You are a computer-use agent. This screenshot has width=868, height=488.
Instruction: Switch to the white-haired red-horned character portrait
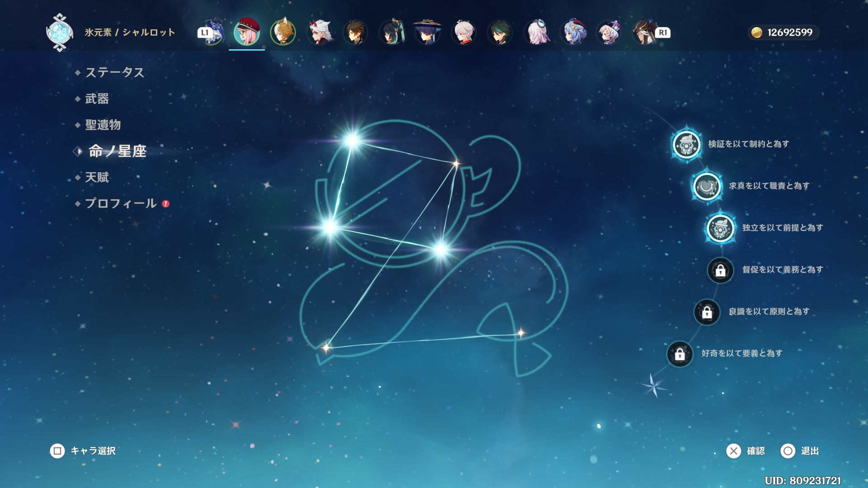pos(319,32)
